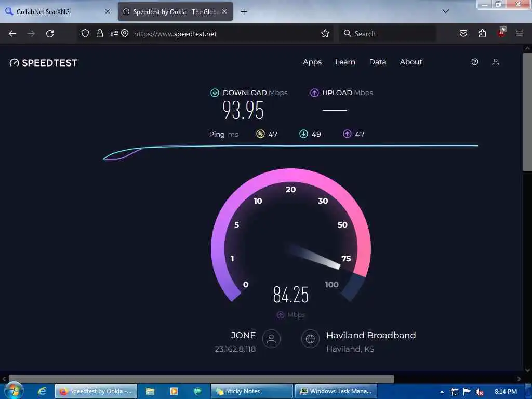Click the 93.95 download result
532x399 pixels.
pyautogui.click(x=243, y=110)
